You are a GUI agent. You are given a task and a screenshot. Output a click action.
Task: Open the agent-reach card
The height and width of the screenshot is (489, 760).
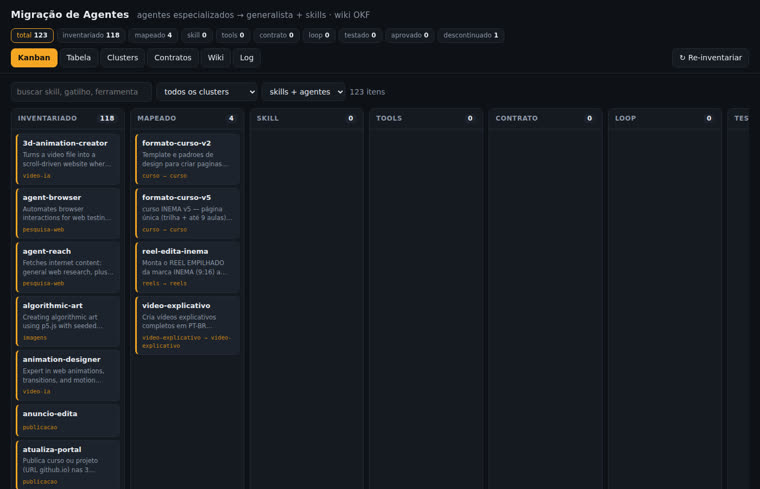pos(68,268)
